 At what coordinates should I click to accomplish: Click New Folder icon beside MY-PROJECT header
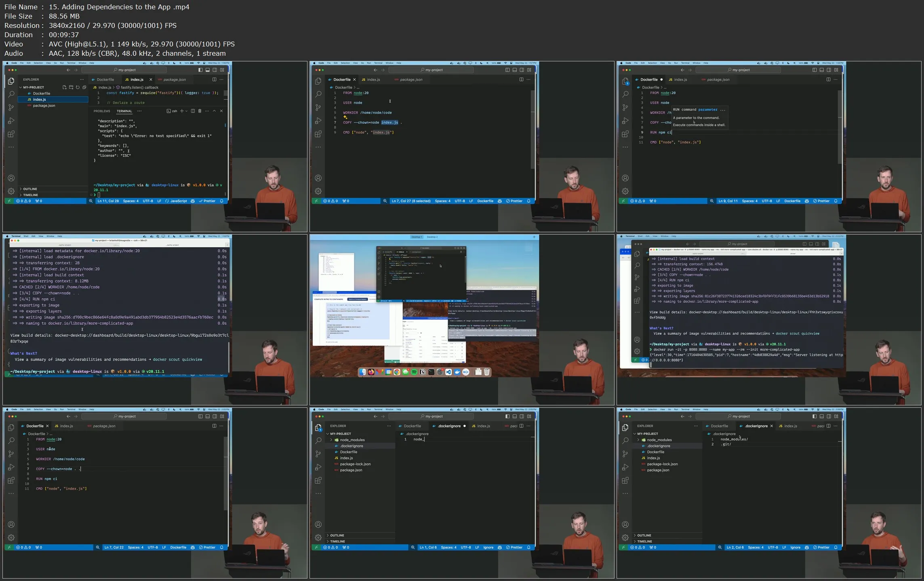(x=71, y=87)
